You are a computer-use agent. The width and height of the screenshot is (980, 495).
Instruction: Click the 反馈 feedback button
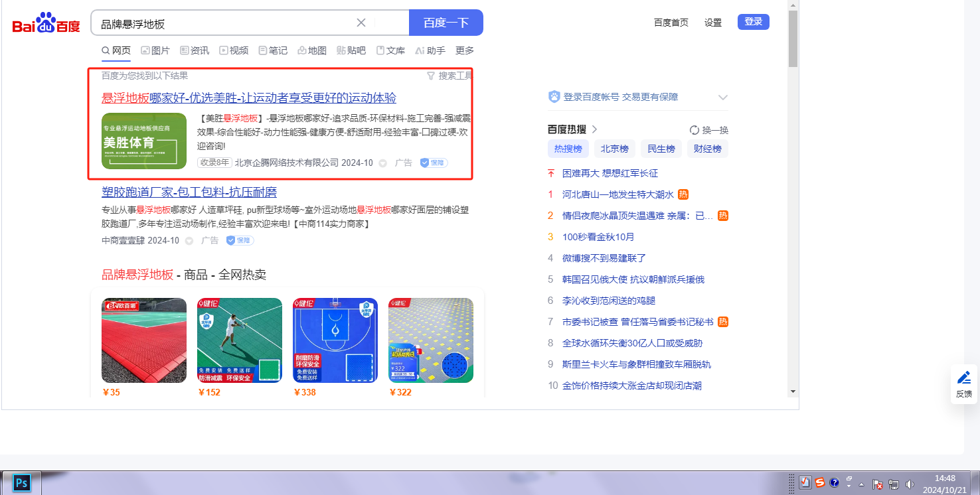tap(964, 384)
